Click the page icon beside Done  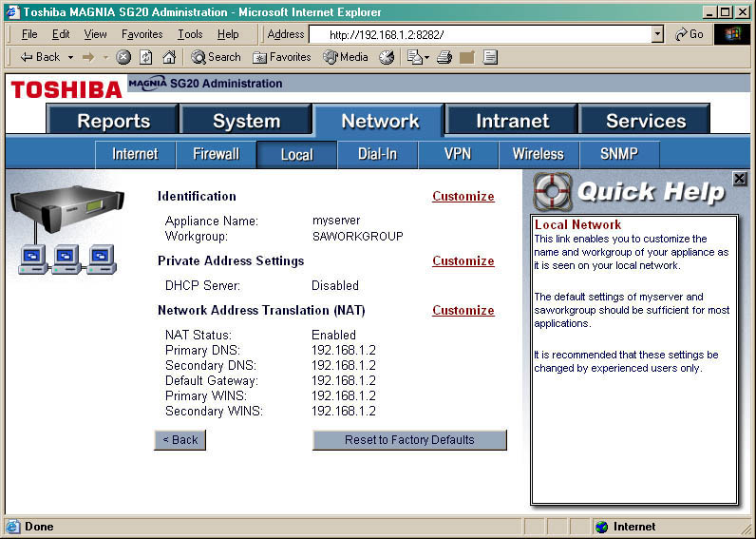[13, 527]
